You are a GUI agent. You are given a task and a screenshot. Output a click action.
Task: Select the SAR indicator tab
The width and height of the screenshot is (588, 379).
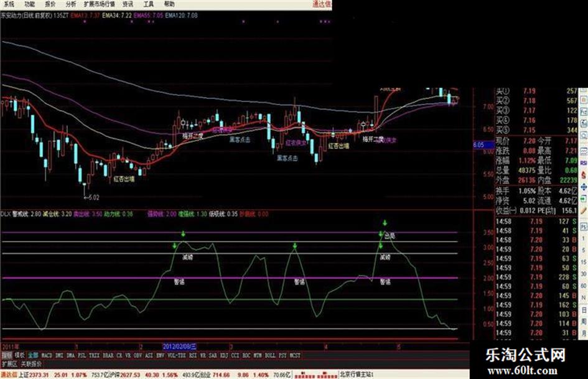[213, 355]
